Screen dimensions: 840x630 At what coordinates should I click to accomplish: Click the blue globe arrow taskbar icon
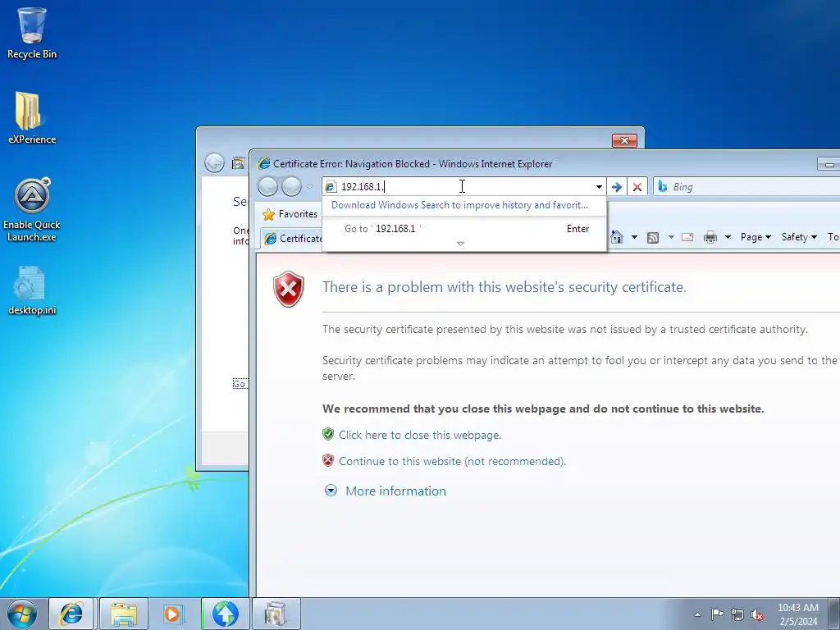coord(225,614)
